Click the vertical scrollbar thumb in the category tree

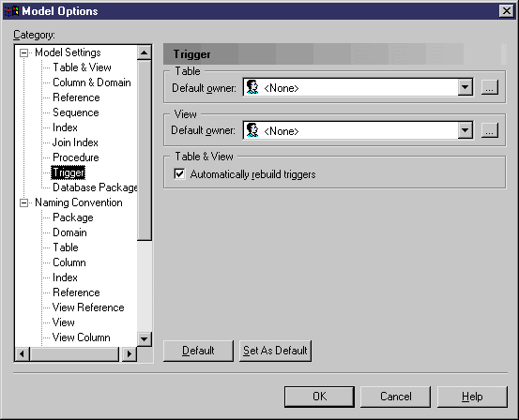click(x=145, y=150)
